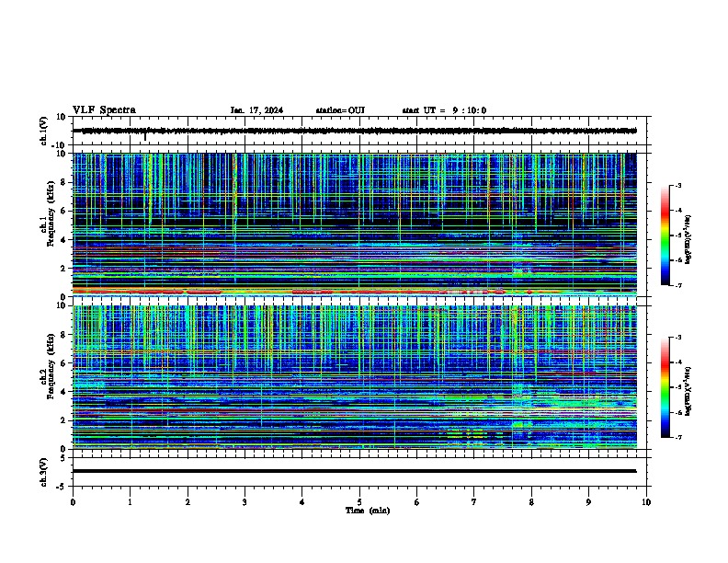The width and height of the screenshot is (728, 563).
Task: Click the "3" minute tick label
Action: coord(245,502)
